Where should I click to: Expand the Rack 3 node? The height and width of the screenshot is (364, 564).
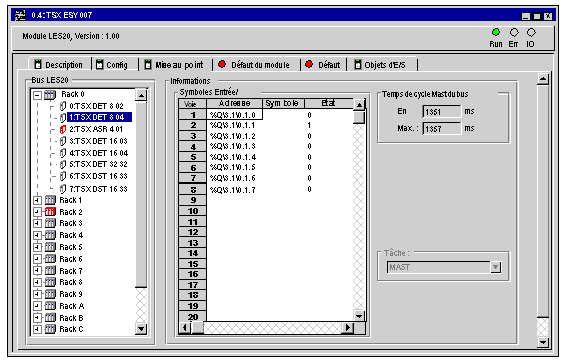[x=37, y=223]
